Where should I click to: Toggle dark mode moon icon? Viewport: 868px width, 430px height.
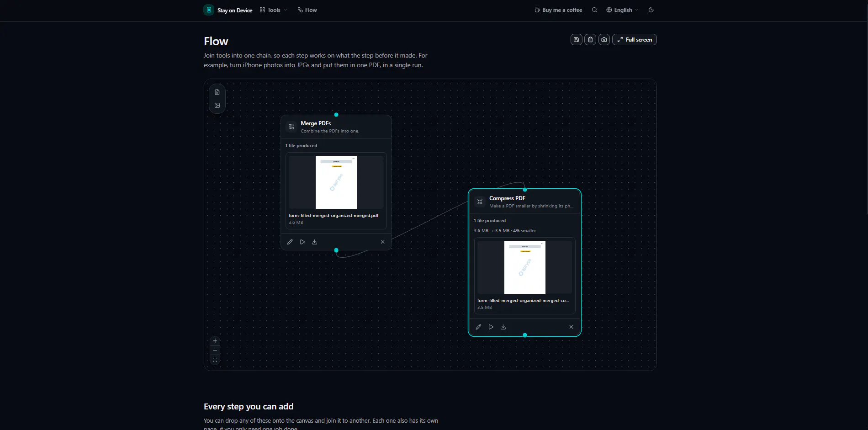coord(651,10)
